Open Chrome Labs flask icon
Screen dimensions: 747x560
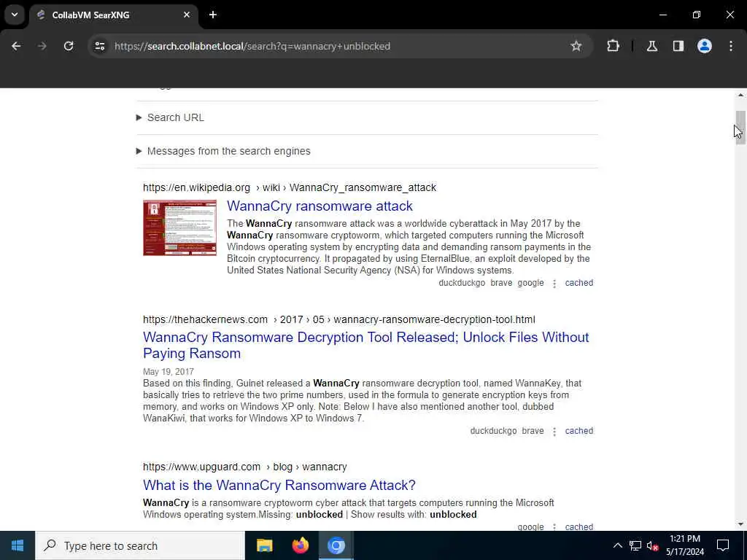(x=652, y=46)
